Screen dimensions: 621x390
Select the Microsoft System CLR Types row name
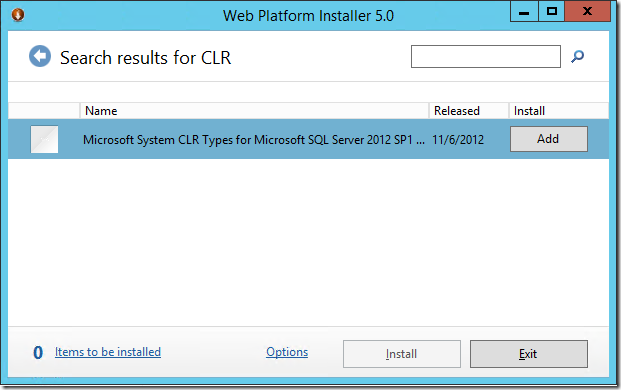(253, 140)
